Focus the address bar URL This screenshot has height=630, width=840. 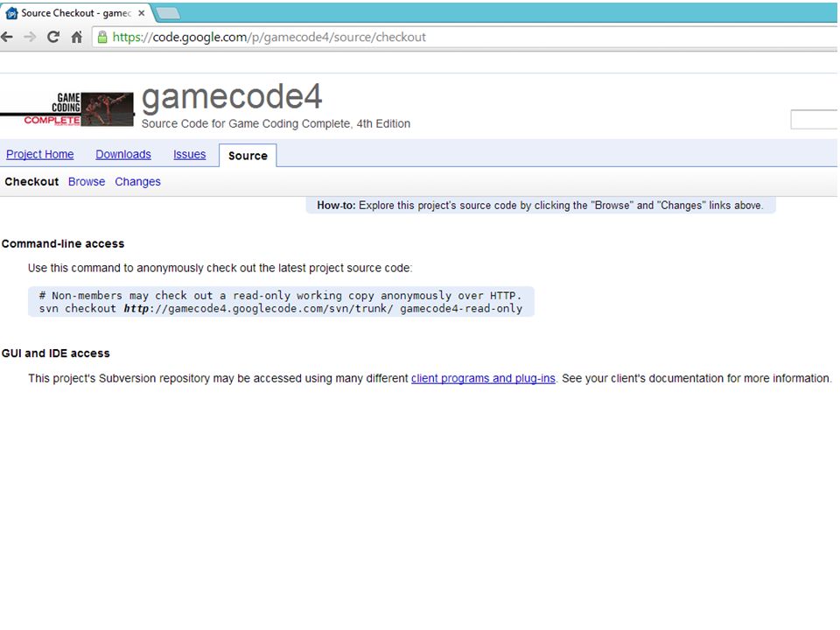pos(269,37)
